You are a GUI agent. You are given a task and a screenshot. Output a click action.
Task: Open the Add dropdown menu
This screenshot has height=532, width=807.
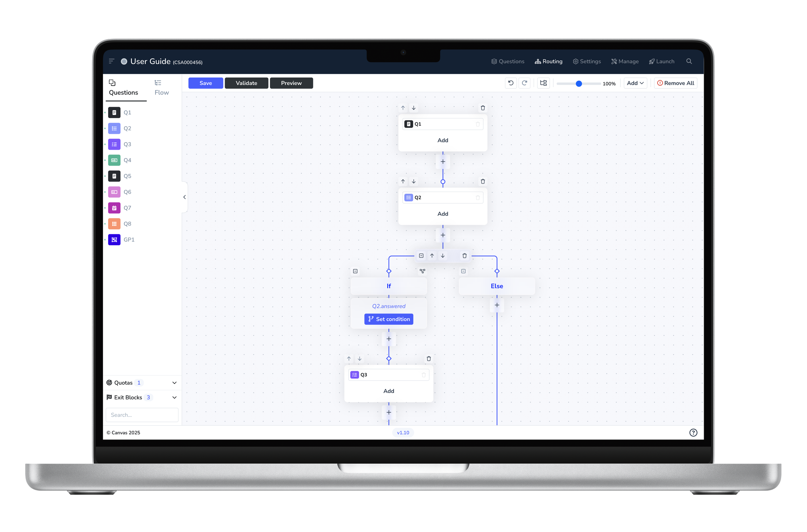pyautogui.click(x=635, y=83)
